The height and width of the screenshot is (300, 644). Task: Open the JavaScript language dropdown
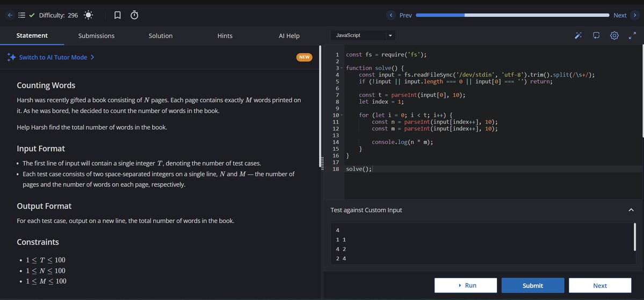(363, 35)
